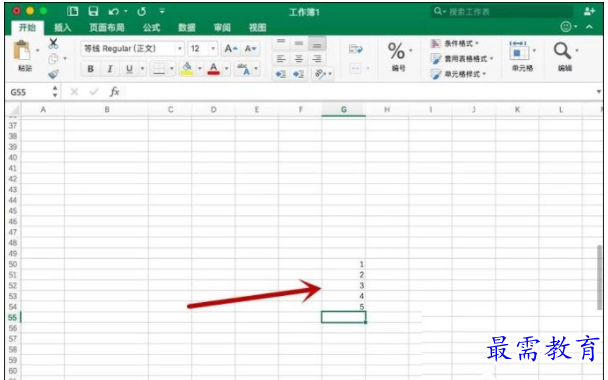Toggle Bold formatting
This screenshot has height=380, width=608.
click(x=90, y=69)
